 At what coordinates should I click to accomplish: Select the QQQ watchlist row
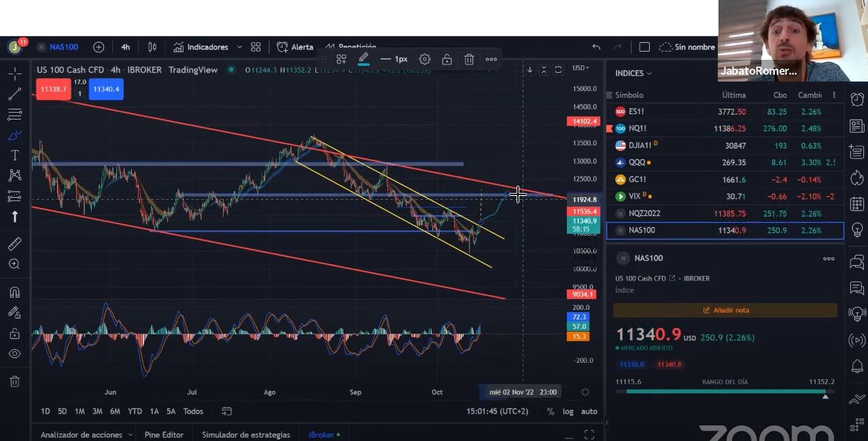click(725, 162)
